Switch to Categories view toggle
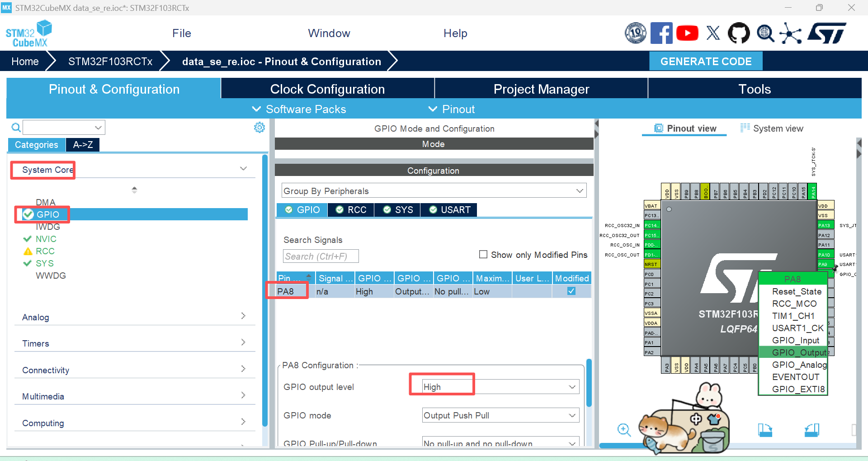 37,145
